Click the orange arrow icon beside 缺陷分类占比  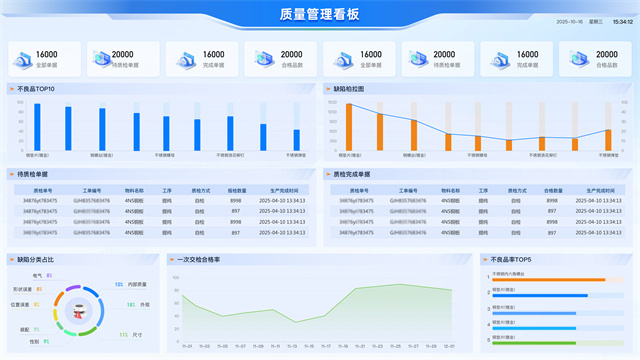tap(12, 259)
